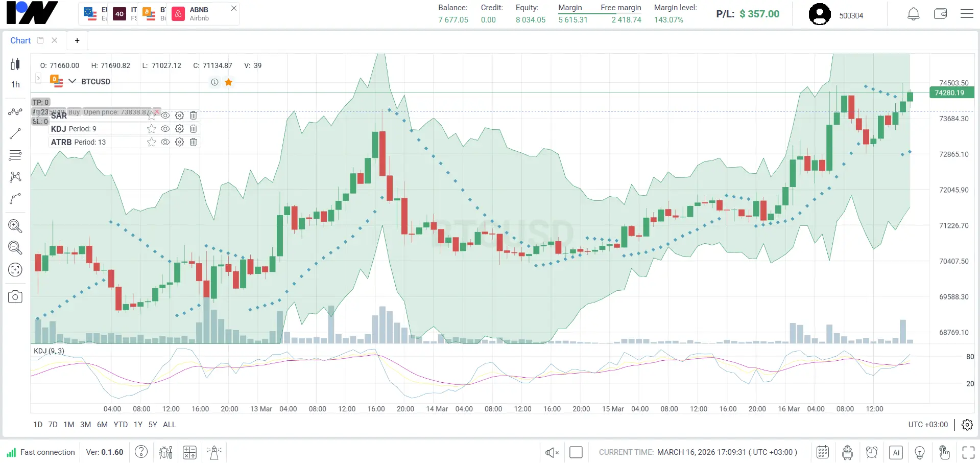
Task: Click the current price label 74280.19
Action: [x=949, y=93]
